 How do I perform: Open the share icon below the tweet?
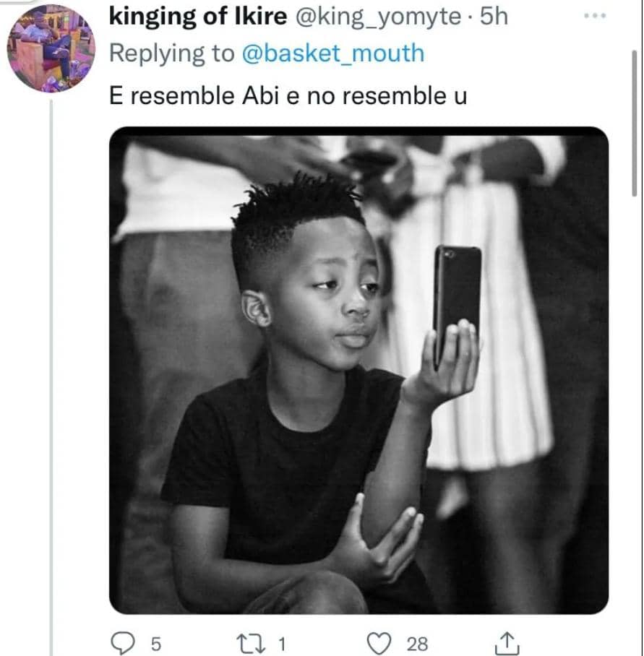[x=507, y=642]
